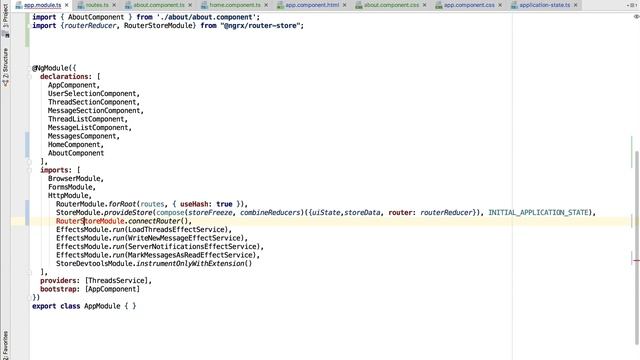Open the about.component.css tab
Screen dimensions: 640x360
[391, 5]
